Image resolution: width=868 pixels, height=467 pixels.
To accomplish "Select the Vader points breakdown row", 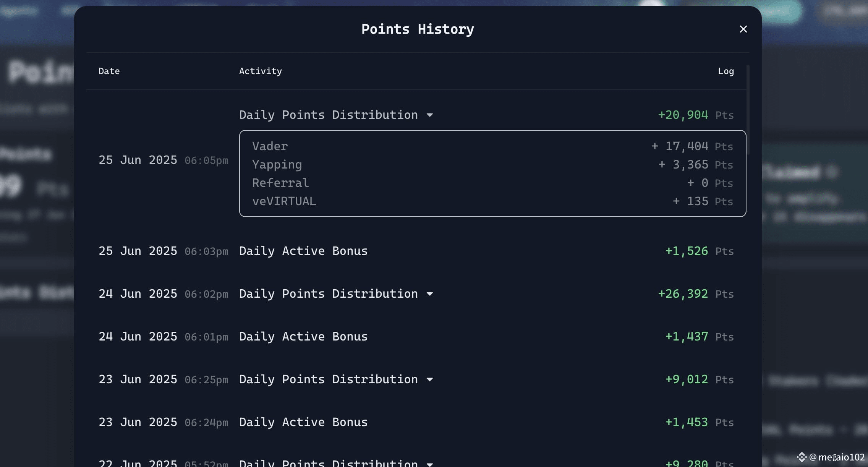I will point(492,146).
